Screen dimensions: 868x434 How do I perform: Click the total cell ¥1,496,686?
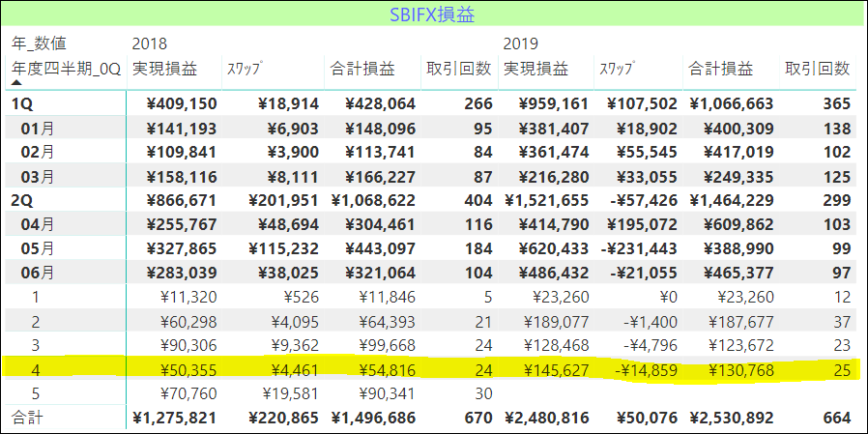click(373, 418)
